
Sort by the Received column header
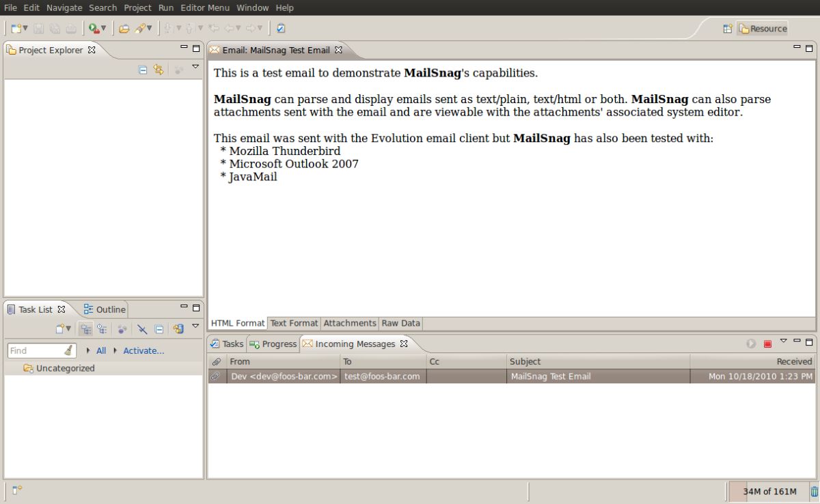(753, 361)
